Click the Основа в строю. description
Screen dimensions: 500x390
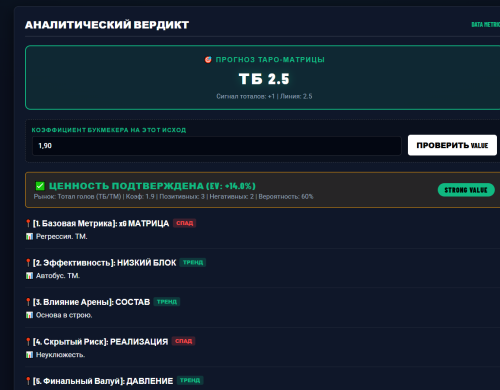[x=64, y=315]
